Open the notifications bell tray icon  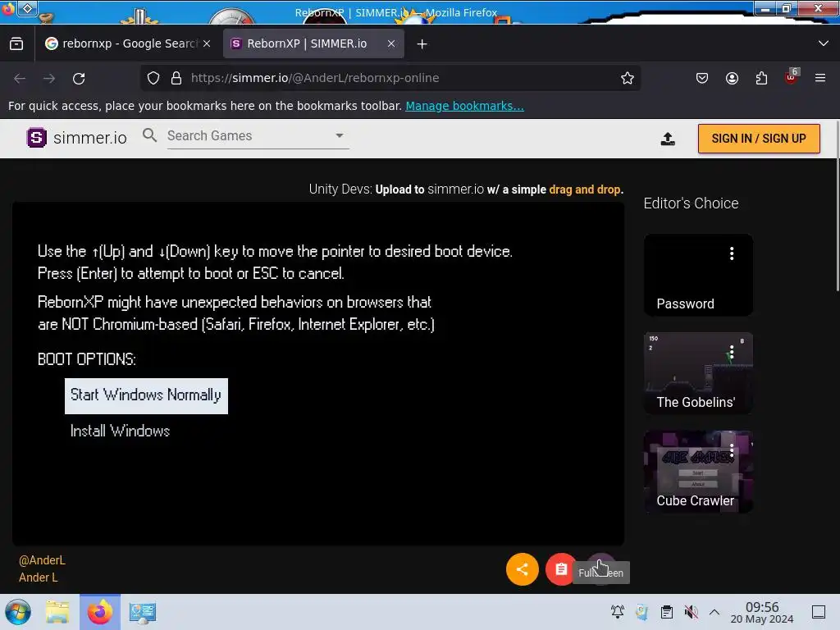(x=617, y=611)
